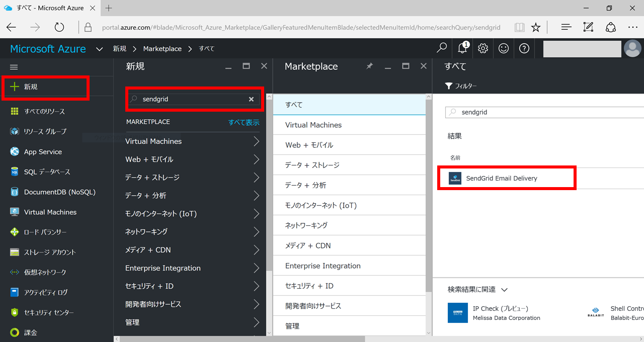Select Virtual Machines in Marketplace menu
Viewport: 644px width, 342px height.
pos(349,125)
